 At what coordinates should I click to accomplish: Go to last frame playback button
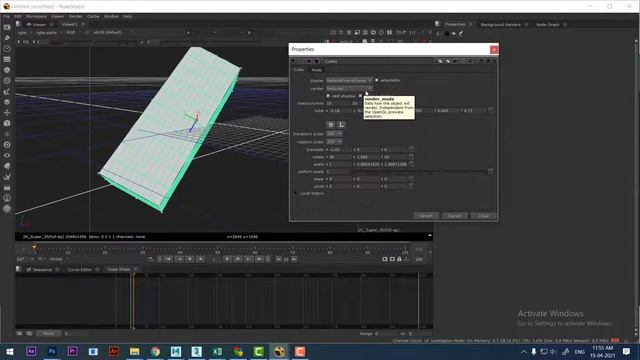[259, 259]
